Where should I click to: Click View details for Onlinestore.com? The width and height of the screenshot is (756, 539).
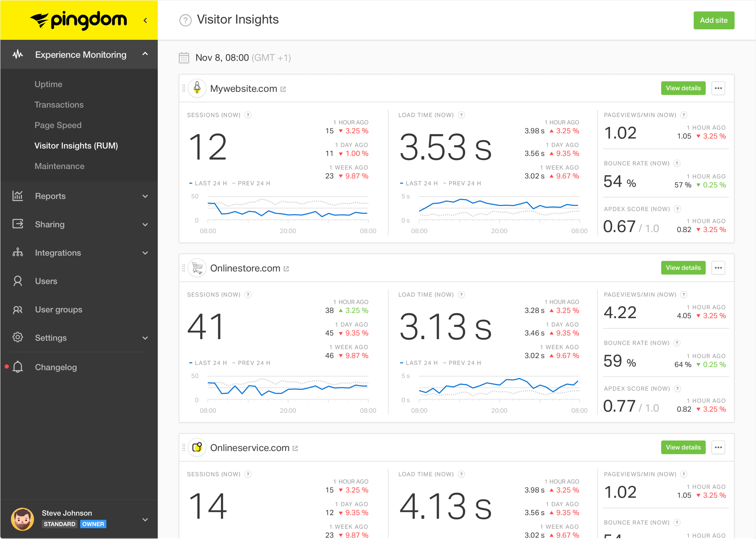(x=683, y=268)
